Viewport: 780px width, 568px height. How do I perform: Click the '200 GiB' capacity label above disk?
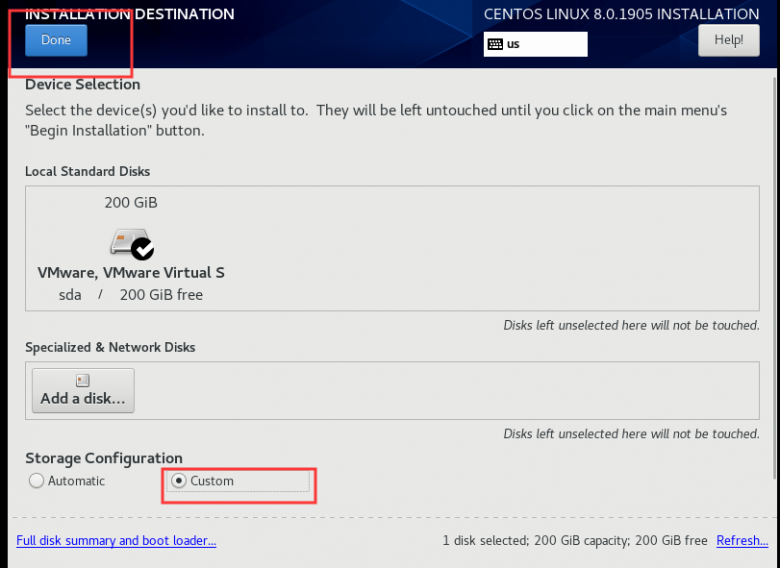pyautogui.click(x=131, y=202)
